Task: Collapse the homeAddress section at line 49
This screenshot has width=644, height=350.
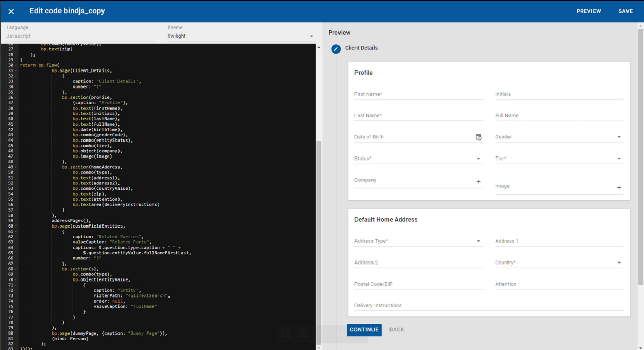Action: [16, 167]
